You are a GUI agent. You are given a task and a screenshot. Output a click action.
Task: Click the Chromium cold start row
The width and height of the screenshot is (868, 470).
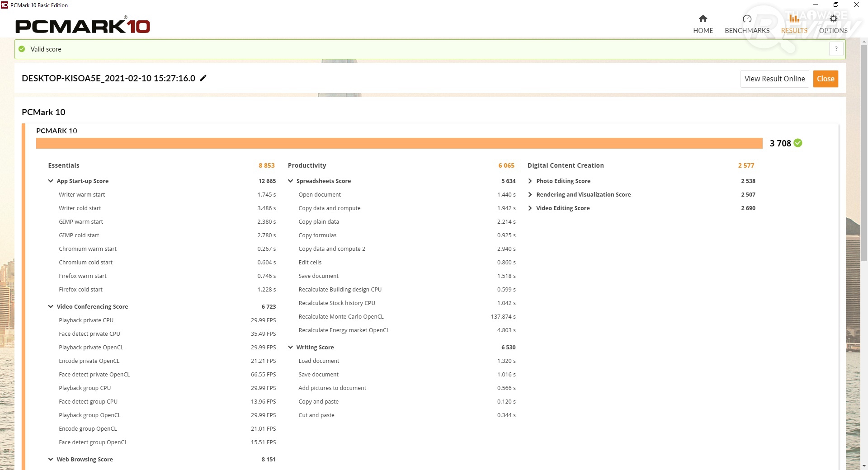(x=167, y=262)
